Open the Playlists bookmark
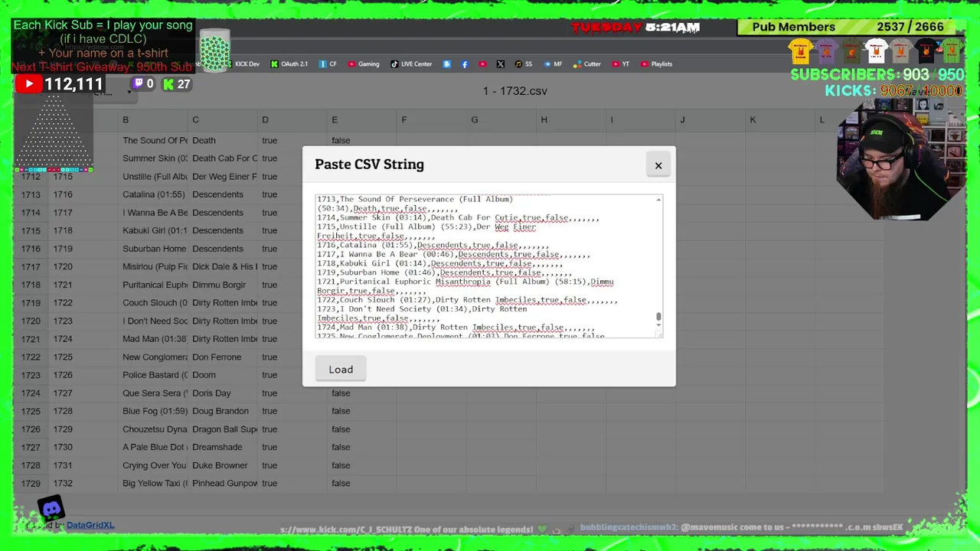This screenshot has width=980, height=551. [657, 64]
